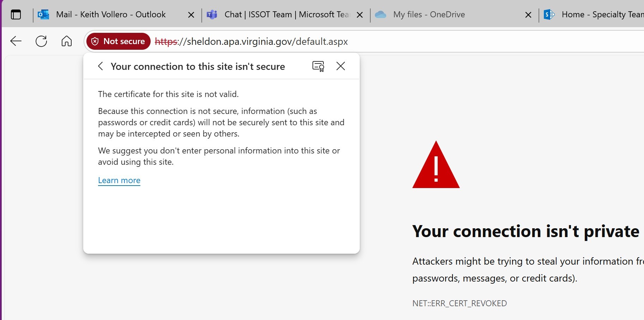Open certificate details via the certificate icon
The width and height of the screenshot is (644, 320).
(x=317, y=66)
